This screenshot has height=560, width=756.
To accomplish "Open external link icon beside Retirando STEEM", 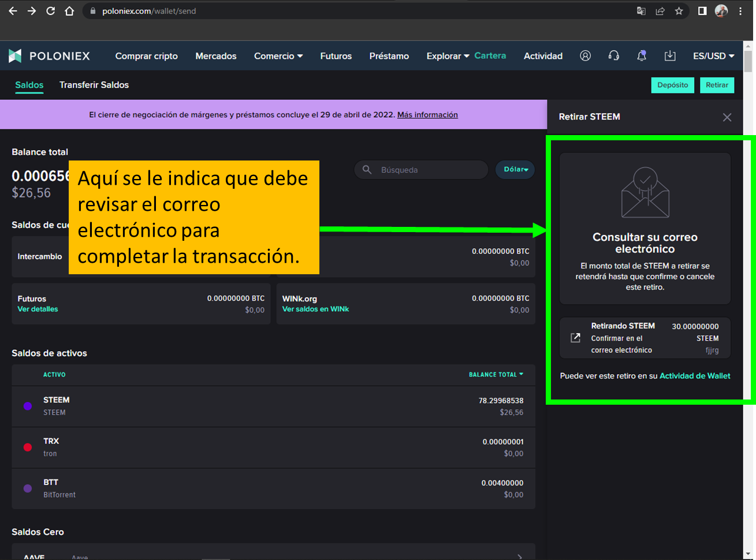I will (575, 338).
